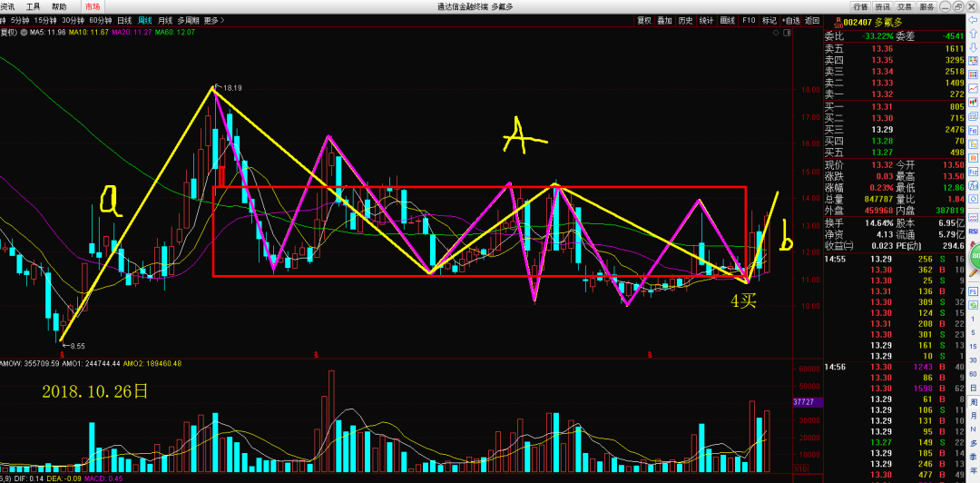Click the green round 80 badge icon
The height and width of the screenshot is (483, 980).
(975, 257)
